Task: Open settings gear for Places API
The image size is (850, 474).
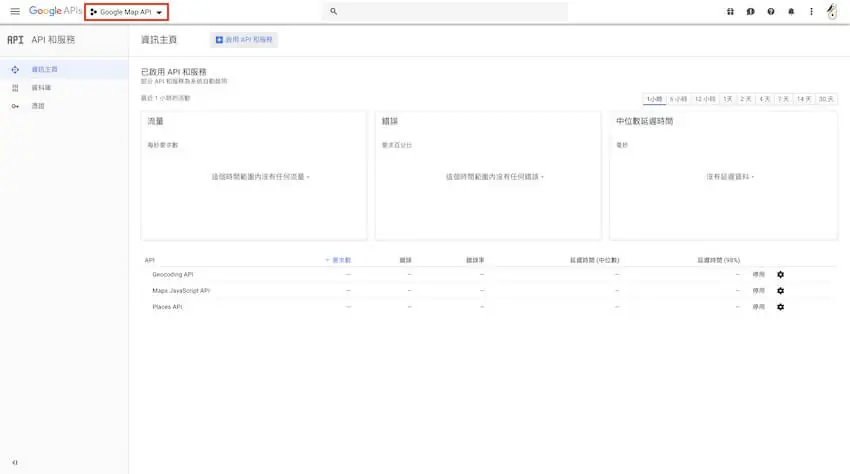Action: pos(781,307)
